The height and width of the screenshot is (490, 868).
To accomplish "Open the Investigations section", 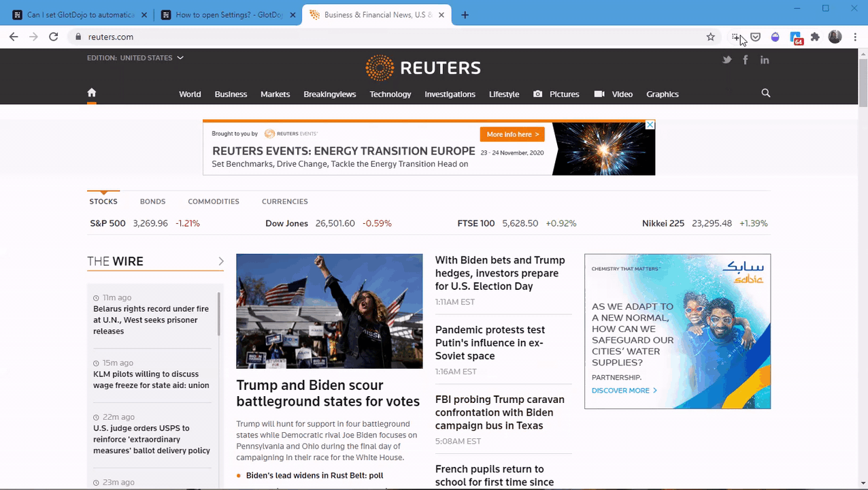I will pyautogui.click(x=450, y=94).
